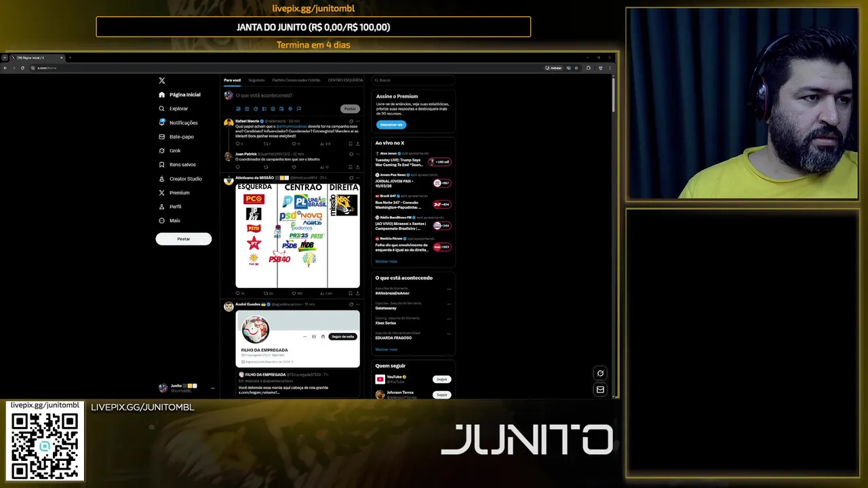This screenshot has width=868, height=488.
Task: Open Alex Jones live broadcast
Action: [413, 159]
